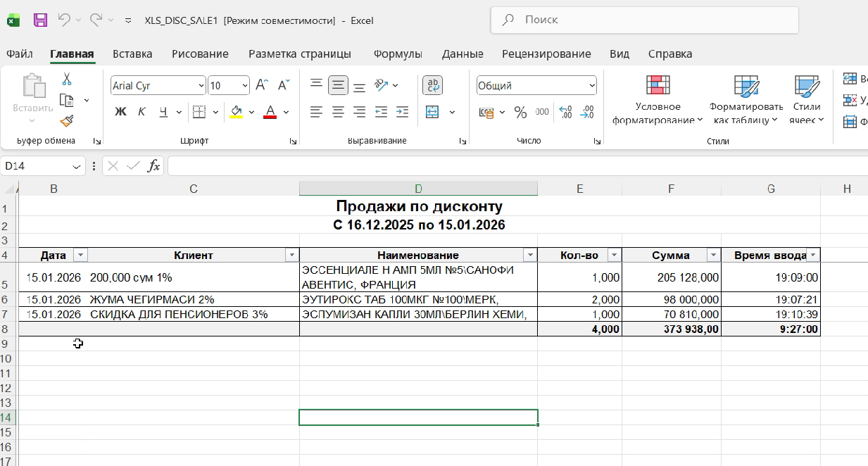Open the Клиент column filter dropdown
Viewport: 868px width, 466px height.
291,255
